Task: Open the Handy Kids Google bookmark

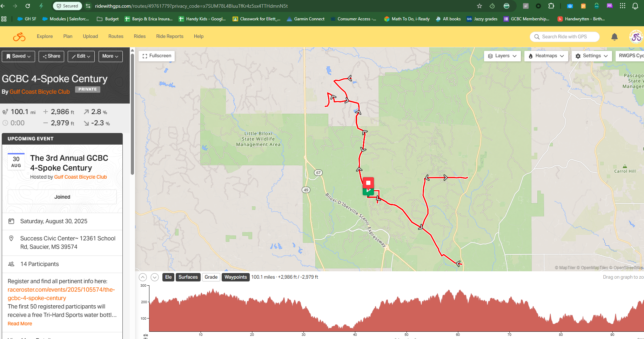Action: [x=202, y=19]
